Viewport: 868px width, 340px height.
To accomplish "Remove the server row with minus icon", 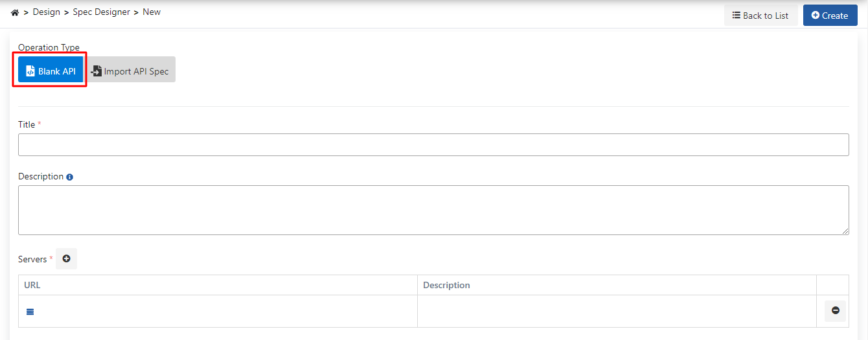I will click(x=835, y=311).
